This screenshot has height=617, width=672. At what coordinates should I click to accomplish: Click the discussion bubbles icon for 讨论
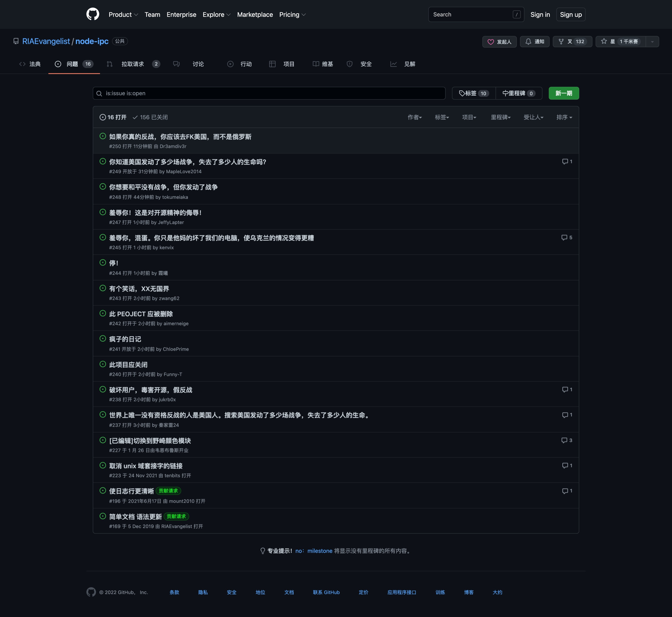[x=177, y=64]
